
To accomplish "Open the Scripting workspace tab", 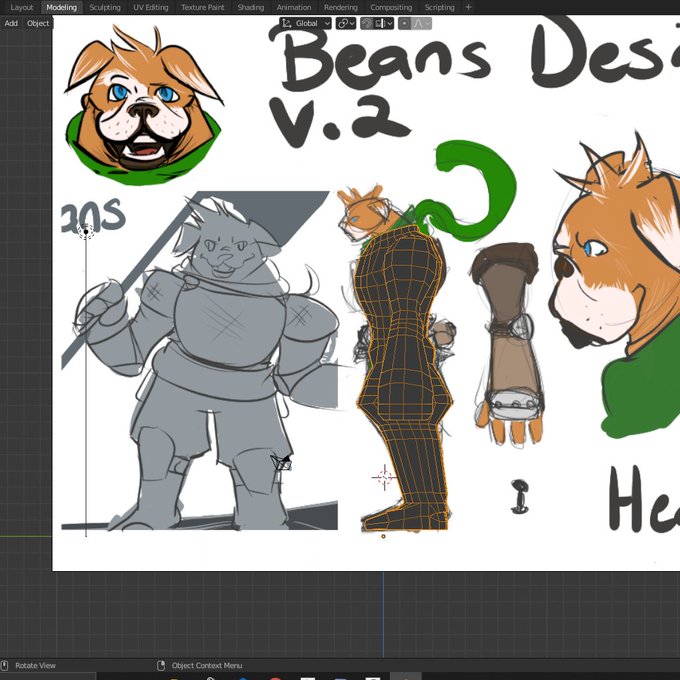I will click(x=439, y=7).
